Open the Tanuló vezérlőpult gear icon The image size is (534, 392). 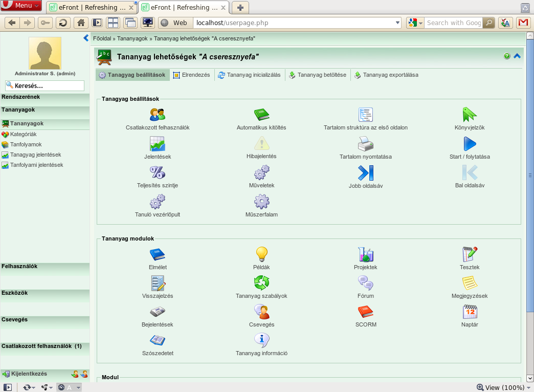click(x=158, y=202)
